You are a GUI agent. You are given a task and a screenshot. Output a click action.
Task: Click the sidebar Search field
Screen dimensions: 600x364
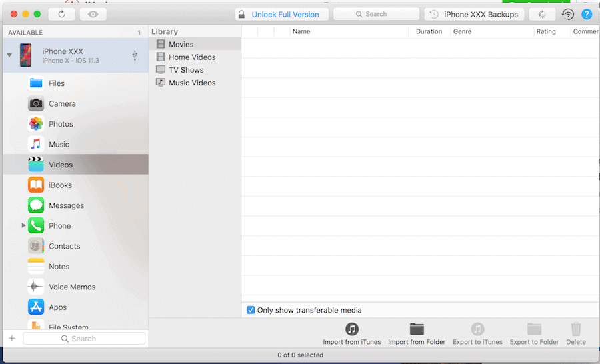click(84, 339)
